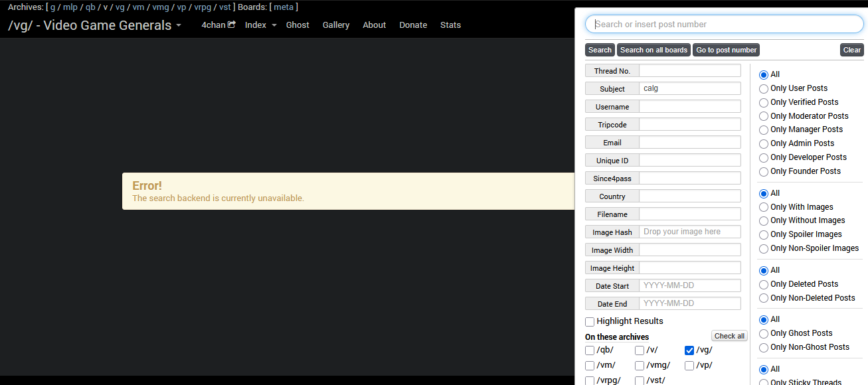Image resolution: width=868 pixels, height=385 pixels.
Task: Open the Gallery page
Action: point(336,25)
